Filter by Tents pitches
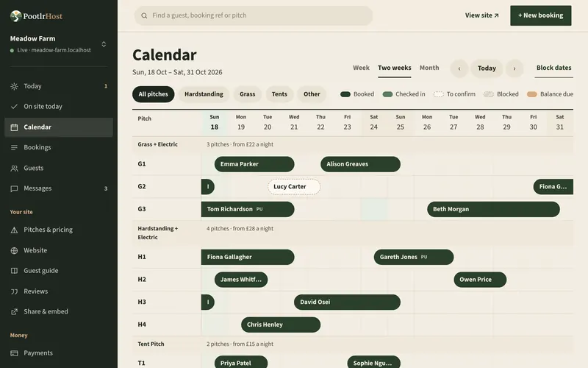 (279, 94)
